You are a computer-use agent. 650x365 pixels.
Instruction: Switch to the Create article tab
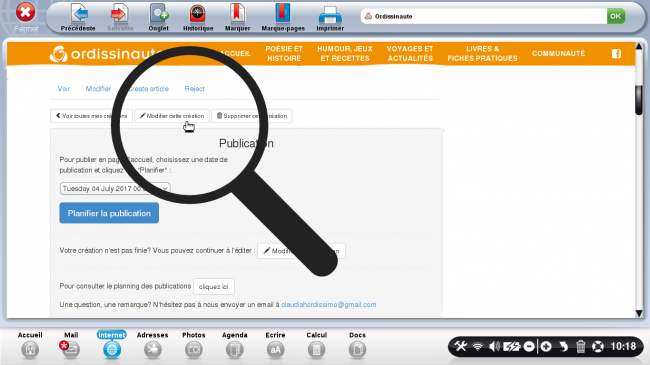(x=148, y=89)
